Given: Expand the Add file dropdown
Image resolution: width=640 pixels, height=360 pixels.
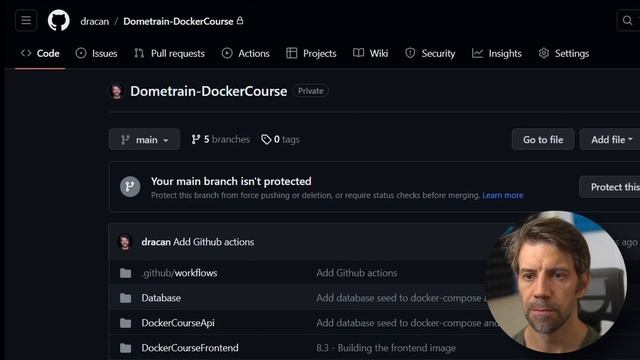Looking at the screenshot, I should (610, 140).
